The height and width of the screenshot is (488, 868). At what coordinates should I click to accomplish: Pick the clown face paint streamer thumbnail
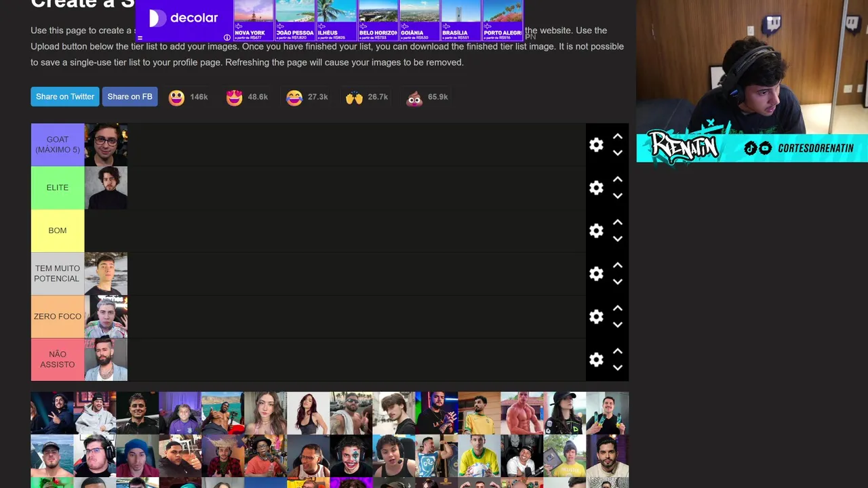click(x=351, y=455)
